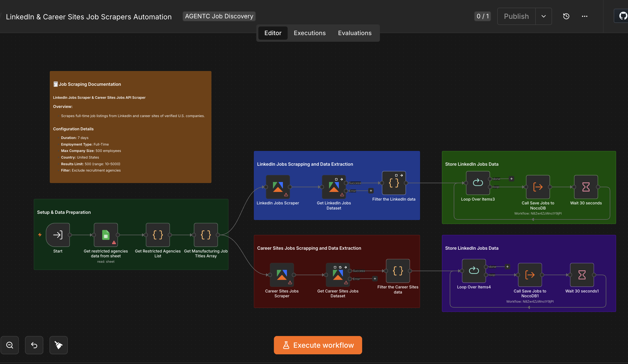Switch to the Editor tab
This screenshot has width=628, height=364.
coord(273,33)
